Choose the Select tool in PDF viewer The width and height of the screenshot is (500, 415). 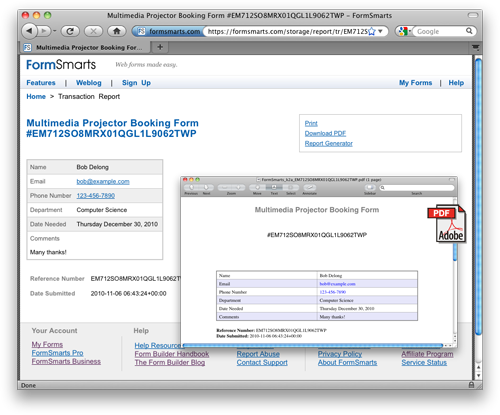click(x=291, y=188)
